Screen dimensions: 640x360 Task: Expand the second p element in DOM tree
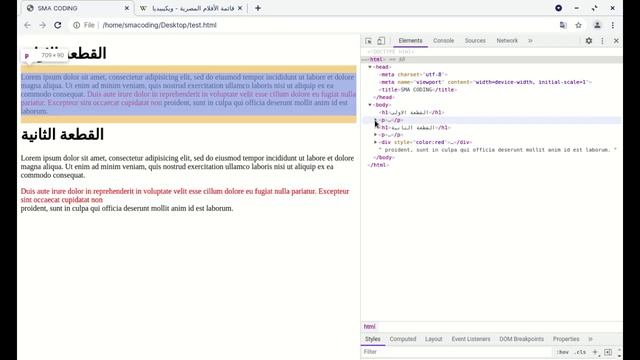(376, 135)
